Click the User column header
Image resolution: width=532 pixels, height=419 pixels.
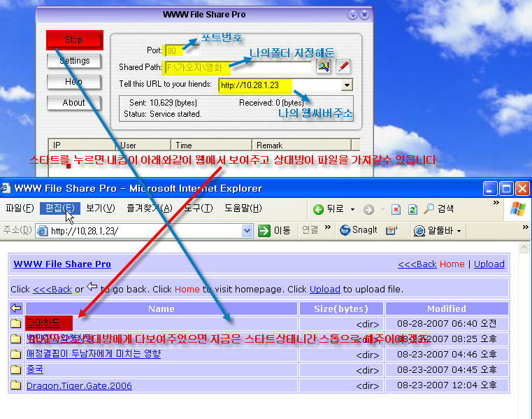click(143, 145)
